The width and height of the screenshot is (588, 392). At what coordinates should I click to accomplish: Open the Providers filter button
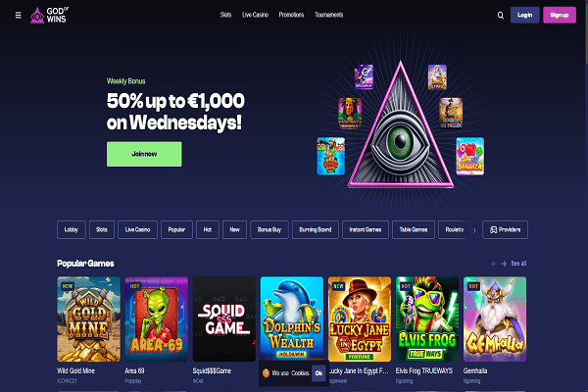click(x=505, y=229)
